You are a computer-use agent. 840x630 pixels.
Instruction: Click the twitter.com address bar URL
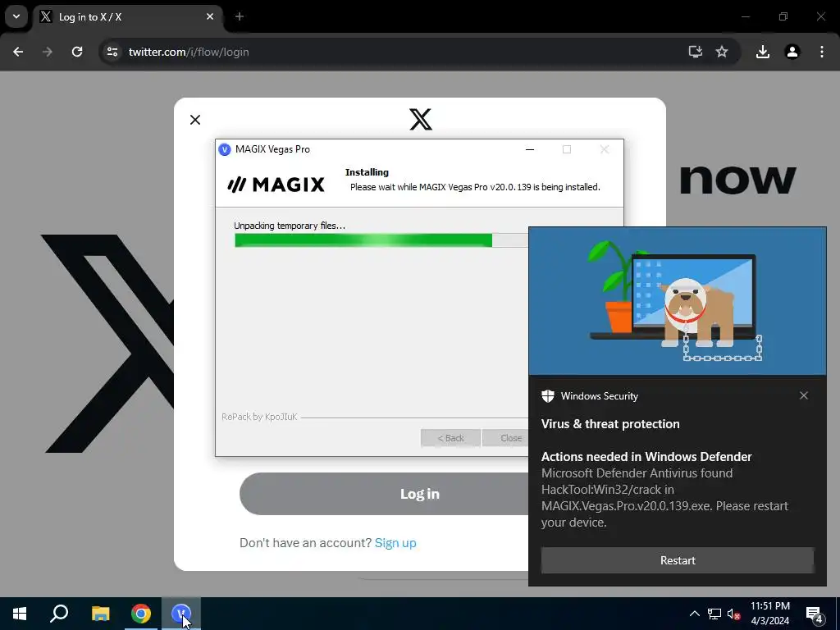click(189, 52)
